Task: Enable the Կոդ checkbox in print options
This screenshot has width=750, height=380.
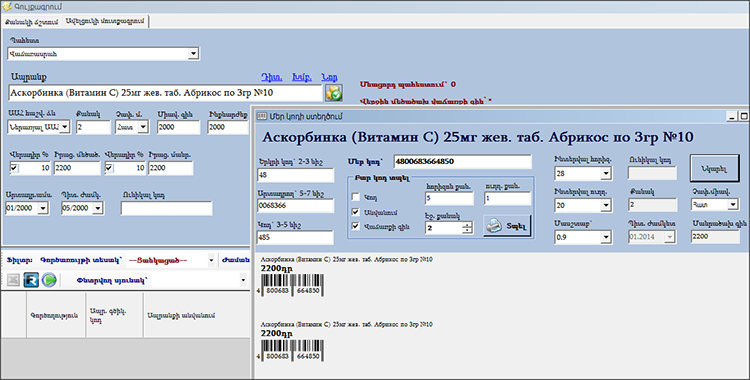Action: [x=355, y=197]
